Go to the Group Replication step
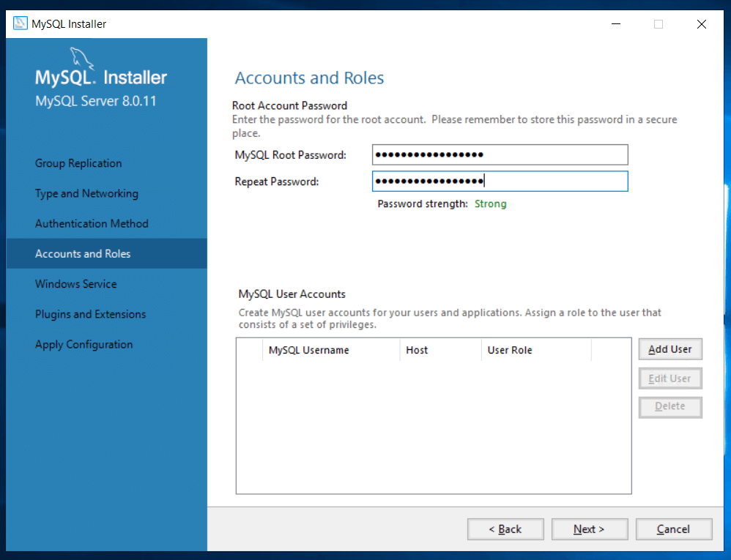The width and height of the screenshot is (731, 560). [x=78, y=163]
